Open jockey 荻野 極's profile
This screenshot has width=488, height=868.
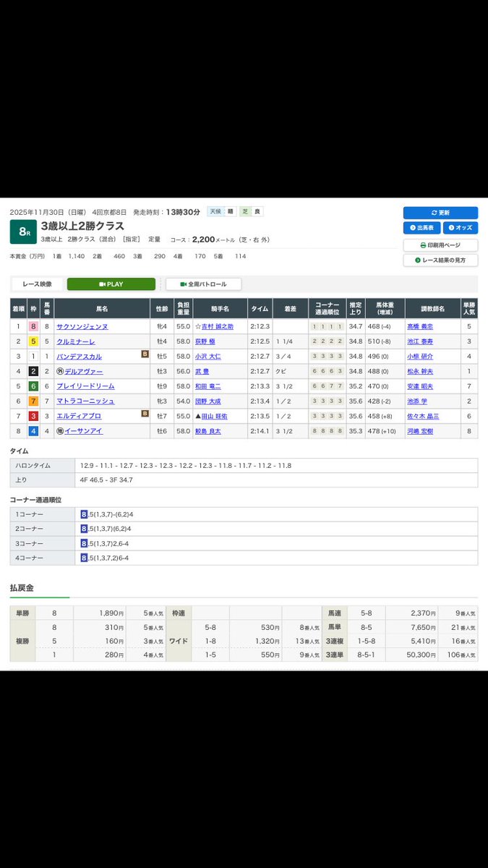[206, 341]
